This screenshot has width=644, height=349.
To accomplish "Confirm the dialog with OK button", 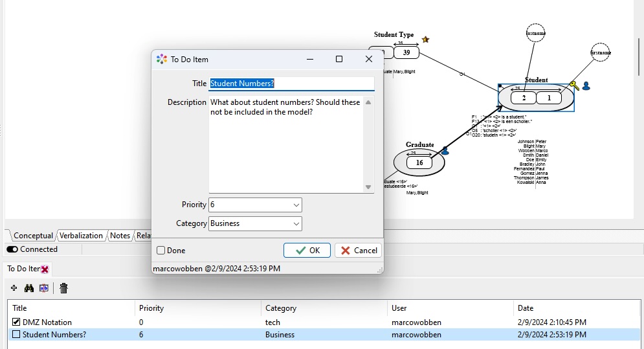I will point(307,251).
